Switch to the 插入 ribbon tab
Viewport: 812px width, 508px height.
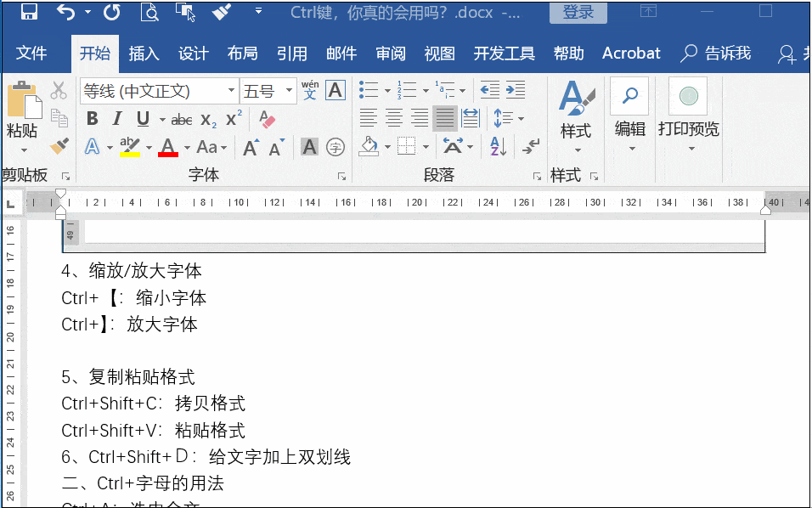pyautogui.click(x=143, y=53)
